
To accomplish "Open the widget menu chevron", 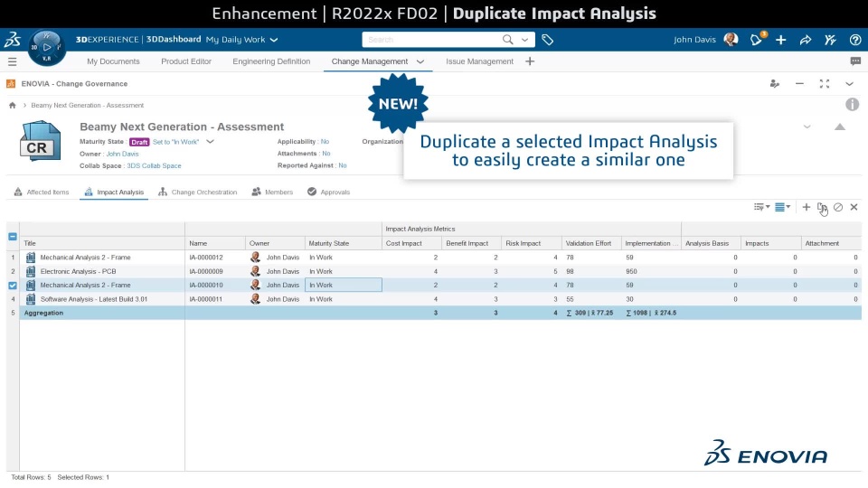I will coord(849,83).
